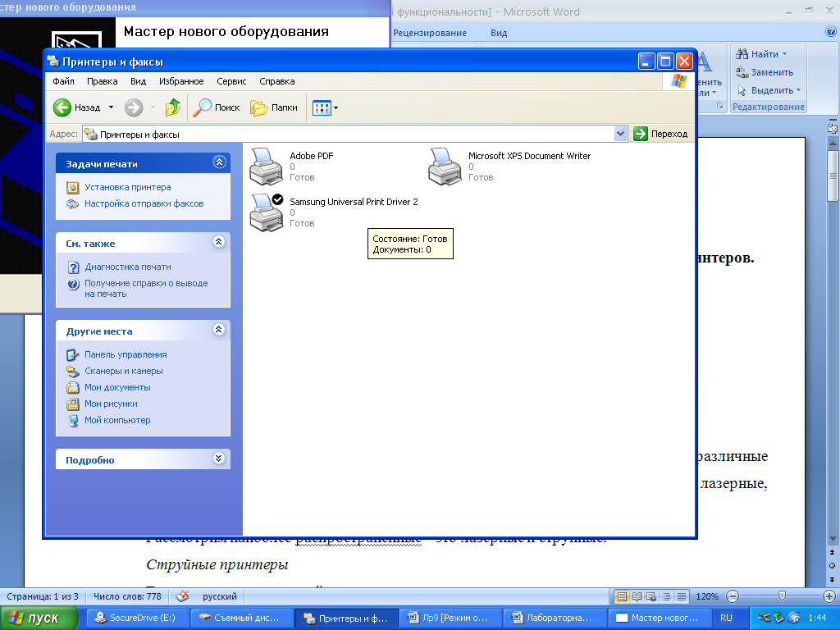Adjust the Word zoom slider handle
Viewport: 840px width, 630px height.
pyautogui.click(x=782, y=596)
